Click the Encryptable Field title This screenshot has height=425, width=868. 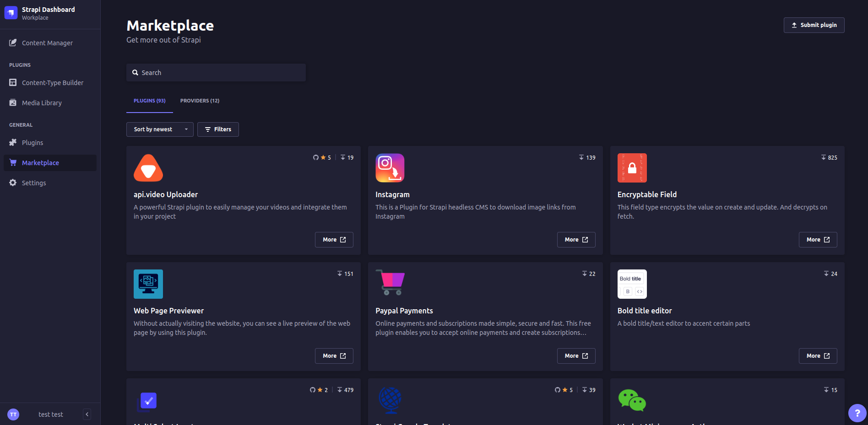point(647,194)
